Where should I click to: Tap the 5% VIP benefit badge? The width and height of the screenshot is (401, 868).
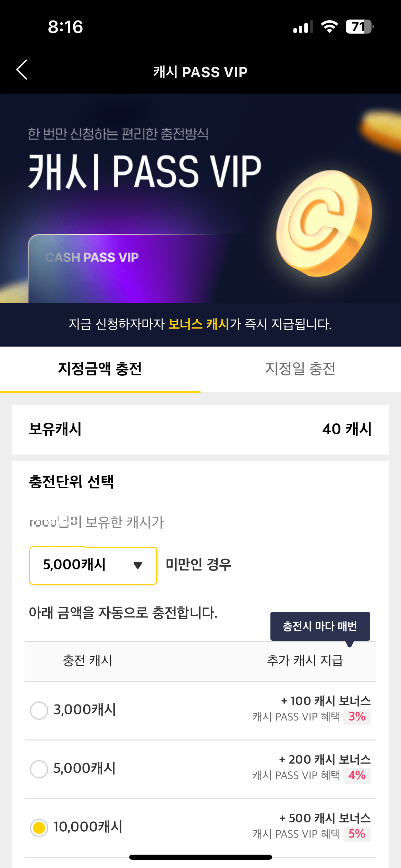click(x=357, y=834)
